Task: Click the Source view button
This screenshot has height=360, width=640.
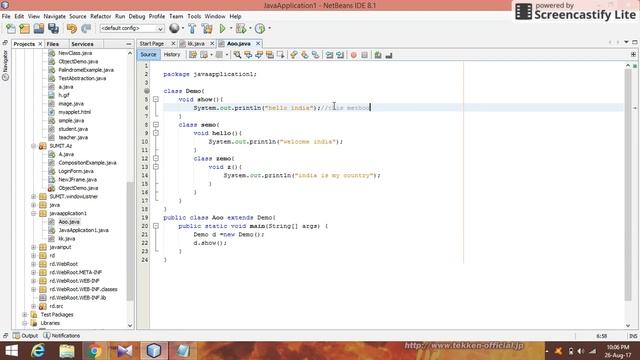Action: (x=148, y=55)
